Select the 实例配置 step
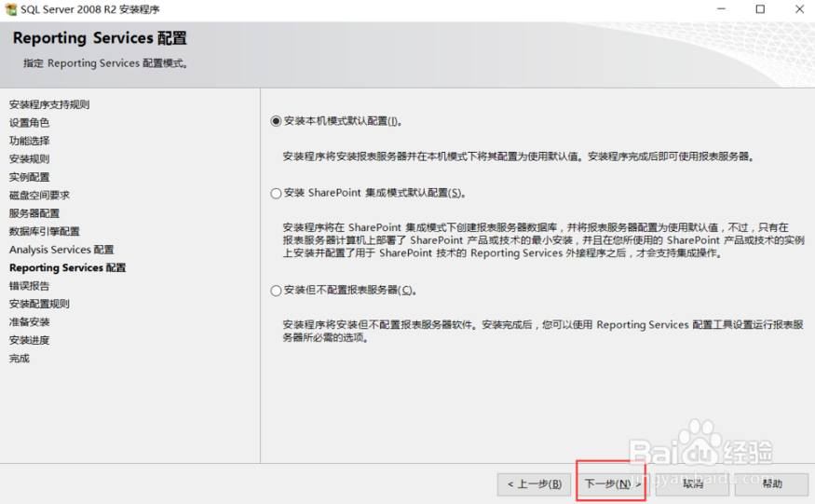This screenshot has height=504, width=815. coord(29,177)
